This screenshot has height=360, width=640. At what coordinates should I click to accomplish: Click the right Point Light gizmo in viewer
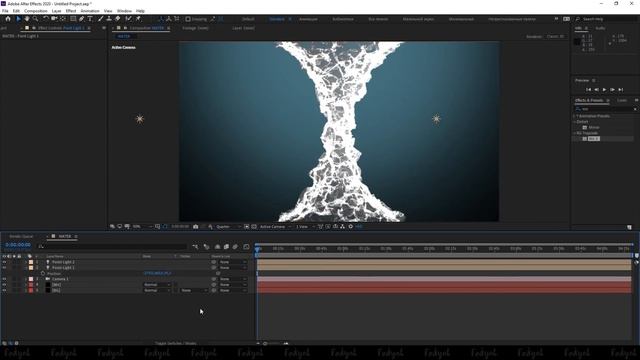click(436, 119)
